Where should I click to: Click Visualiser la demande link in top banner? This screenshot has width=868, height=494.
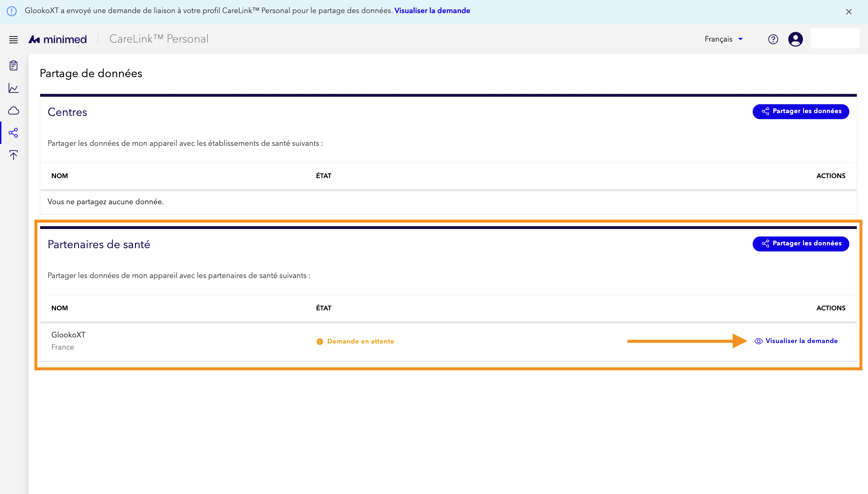[x=432, y=11]
